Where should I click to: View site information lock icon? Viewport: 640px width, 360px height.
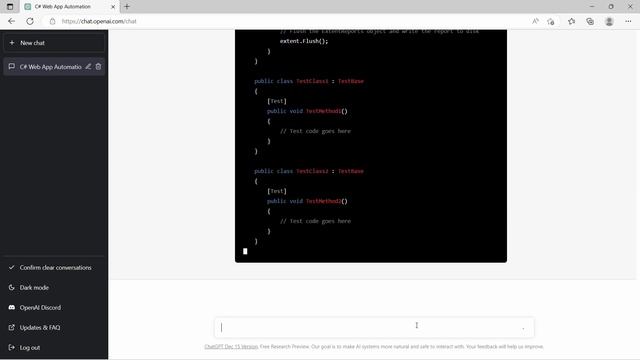pos(52,21)
